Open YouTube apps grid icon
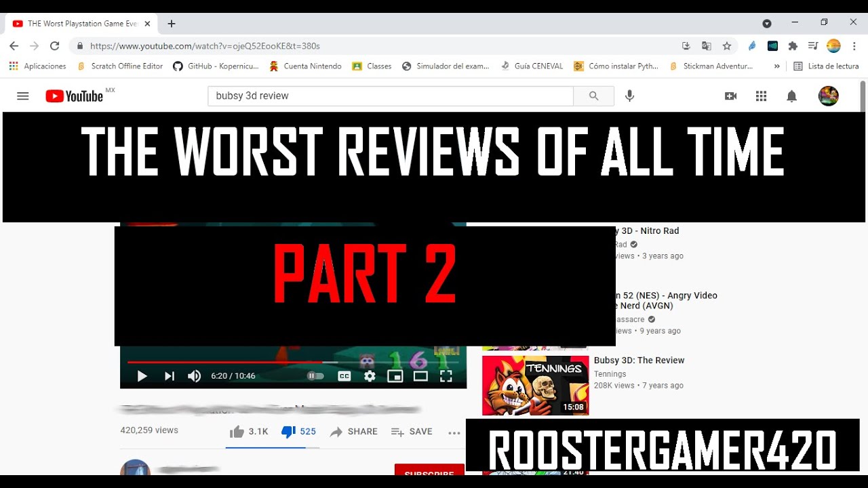 tap(761, 96)
